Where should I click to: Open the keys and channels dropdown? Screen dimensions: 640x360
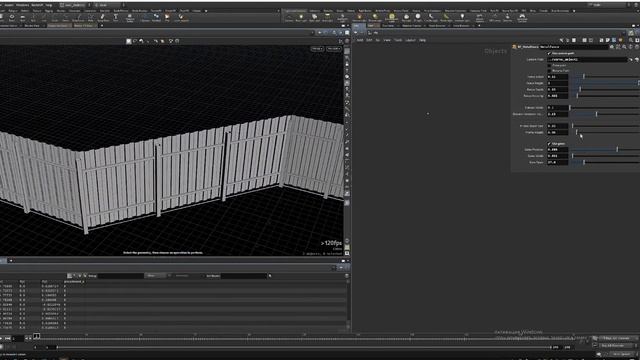(616, 338)
